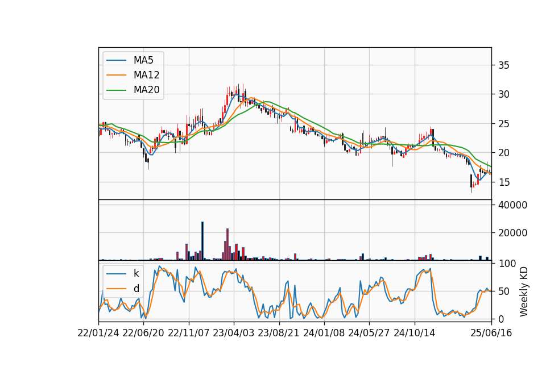Screen dimensions: 546x392
Task: Click the MA20 legend label
Action: pyautogui.click(x=147, y=90)
